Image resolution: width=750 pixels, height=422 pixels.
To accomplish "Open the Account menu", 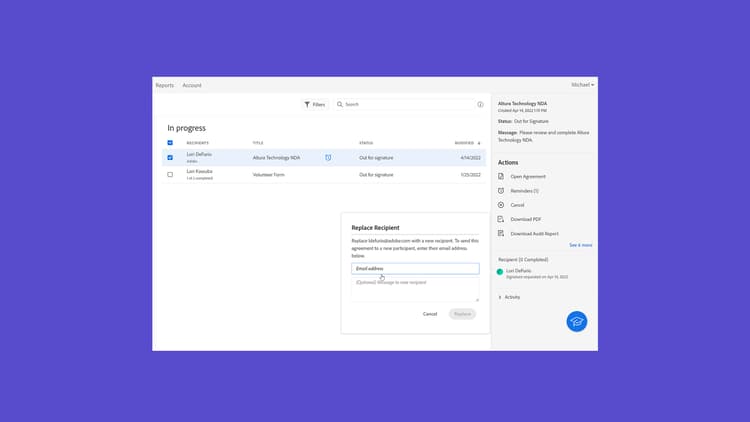I will (x=192, y=85).
